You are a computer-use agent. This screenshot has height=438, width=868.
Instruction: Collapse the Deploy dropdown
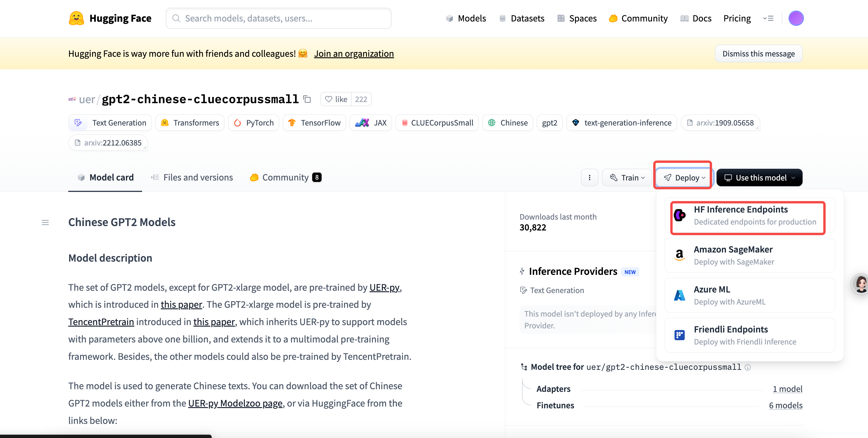[x=684, y=178]
